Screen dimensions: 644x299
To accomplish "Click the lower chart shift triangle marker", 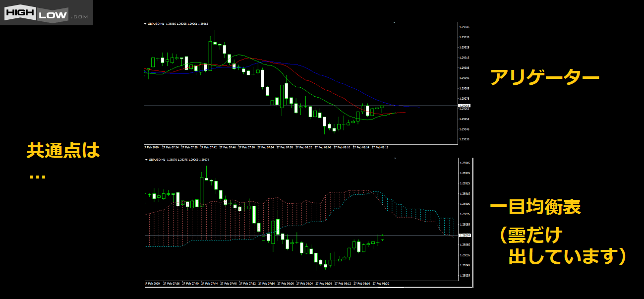I will (395, 158).
